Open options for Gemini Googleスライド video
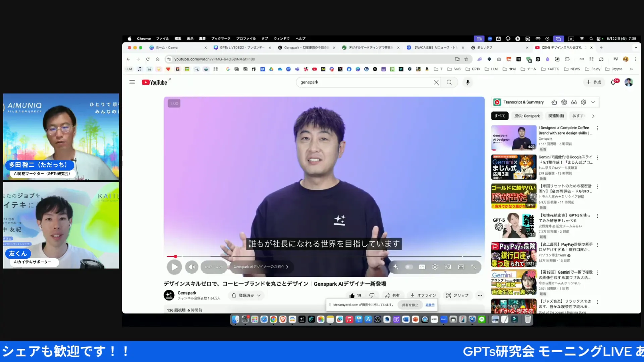 click(x=598, y=158)
